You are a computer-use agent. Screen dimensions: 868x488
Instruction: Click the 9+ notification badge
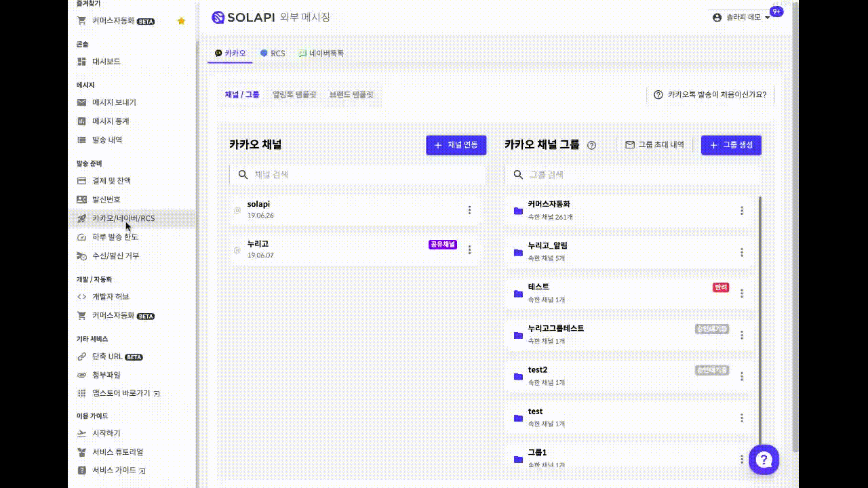click(x=776, y=12)
